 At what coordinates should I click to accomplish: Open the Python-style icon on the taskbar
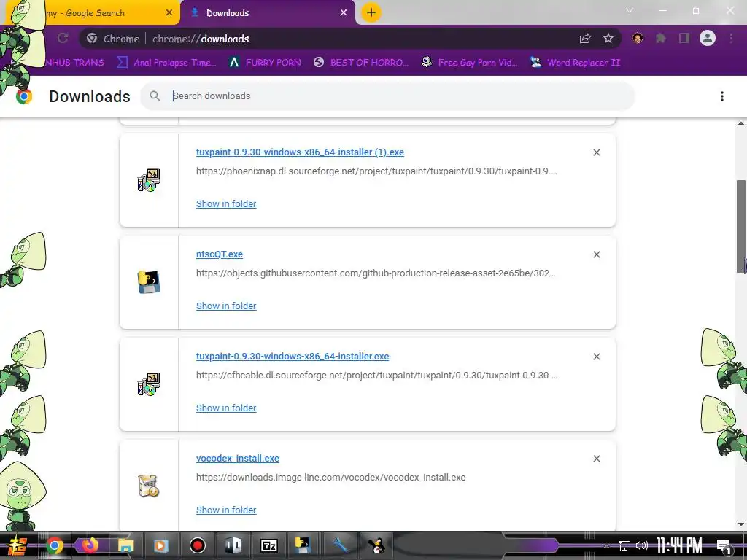pos(304,545)
